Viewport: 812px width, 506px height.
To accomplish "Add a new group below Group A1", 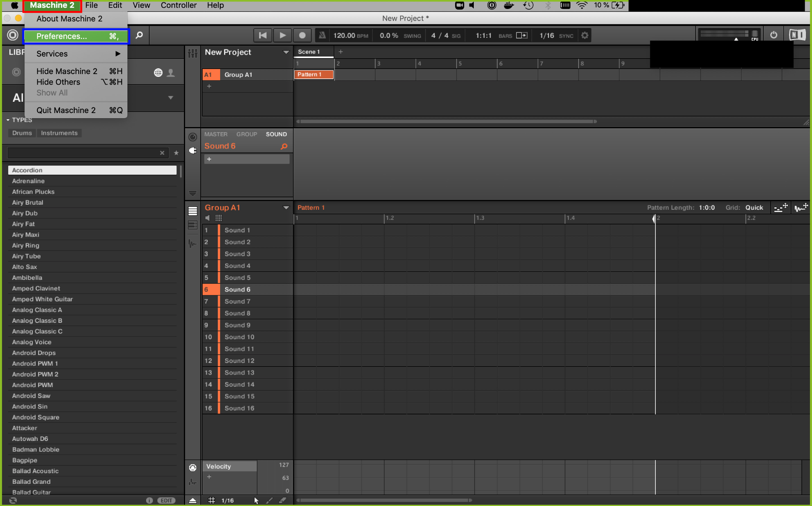I will [209, 86].
